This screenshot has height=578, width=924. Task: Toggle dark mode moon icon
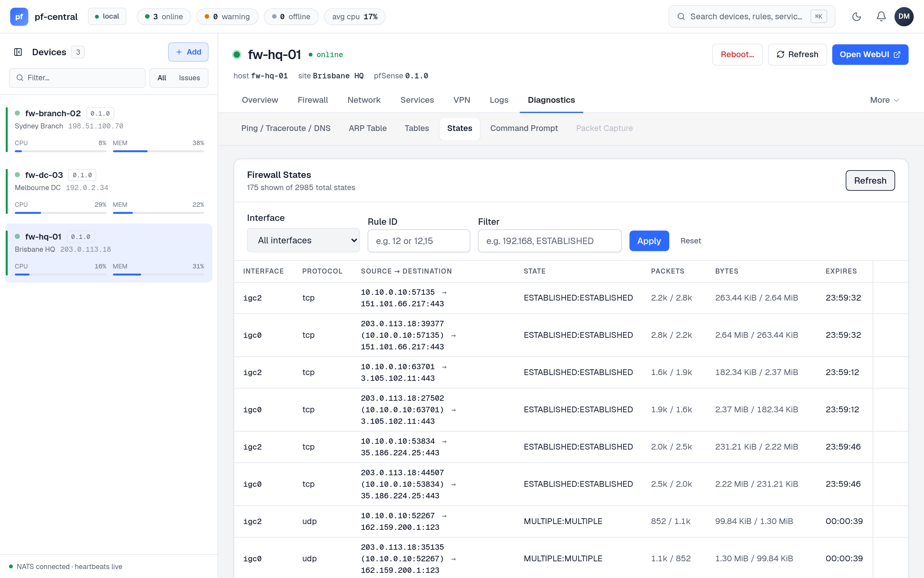point(856,16)
